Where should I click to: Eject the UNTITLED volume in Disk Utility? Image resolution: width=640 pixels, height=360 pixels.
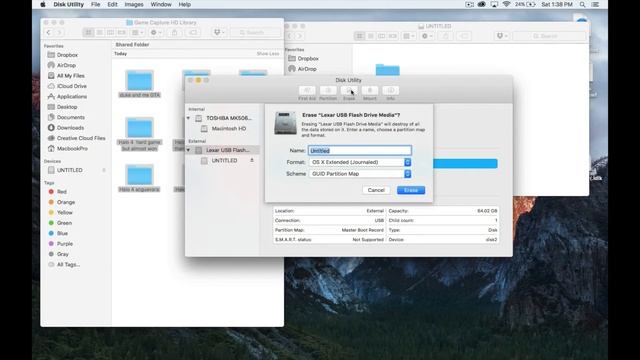coord(252,160)
